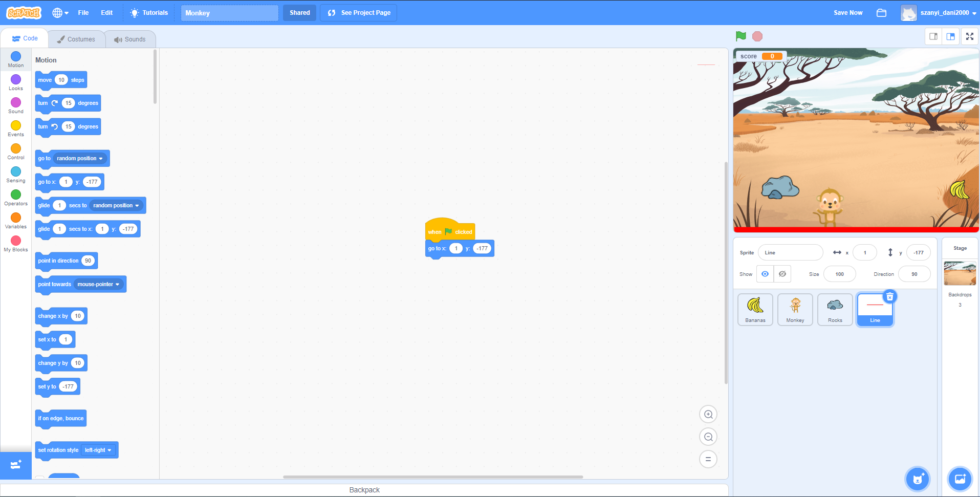Enter full screen stage mode
Viewport: 980px width, 497px height.
click(970, 36)
